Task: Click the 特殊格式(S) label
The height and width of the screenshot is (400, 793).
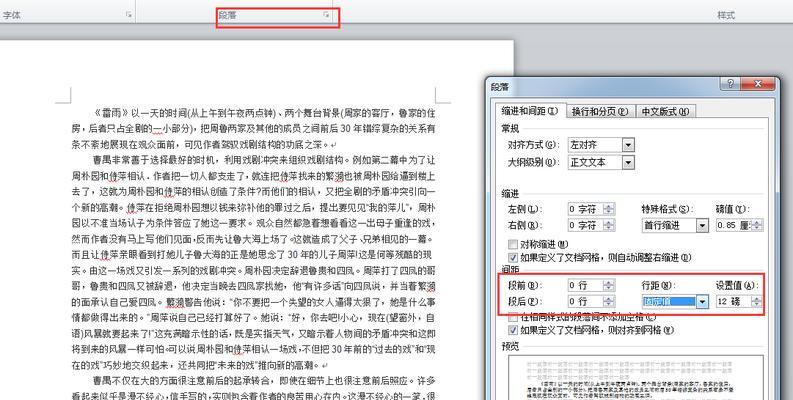Action: 667,209
